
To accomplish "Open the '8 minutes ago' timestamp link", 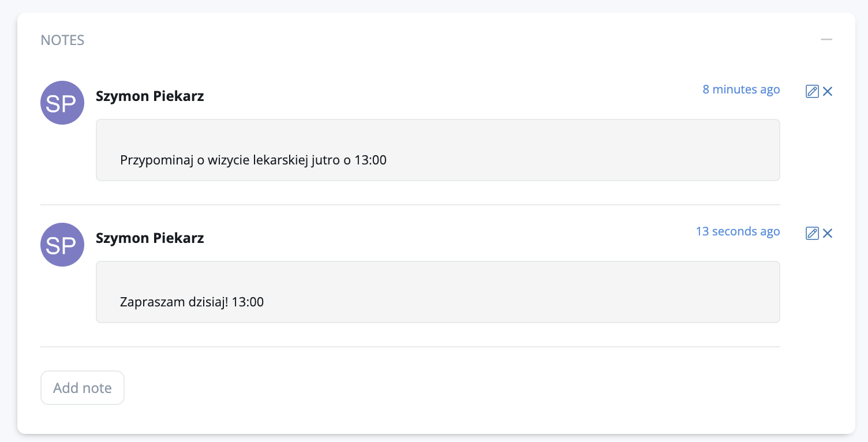I will click(741, 89).
